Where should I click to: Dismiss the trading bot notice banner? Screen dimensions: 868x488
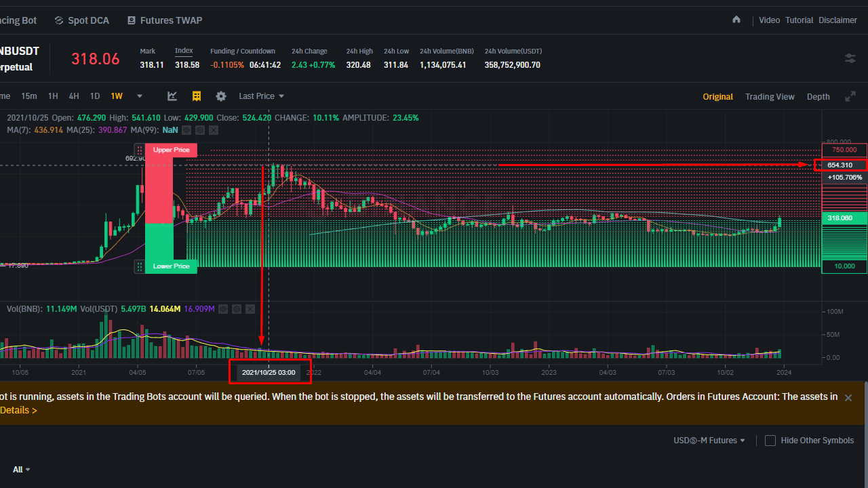(x=848, y=398)
